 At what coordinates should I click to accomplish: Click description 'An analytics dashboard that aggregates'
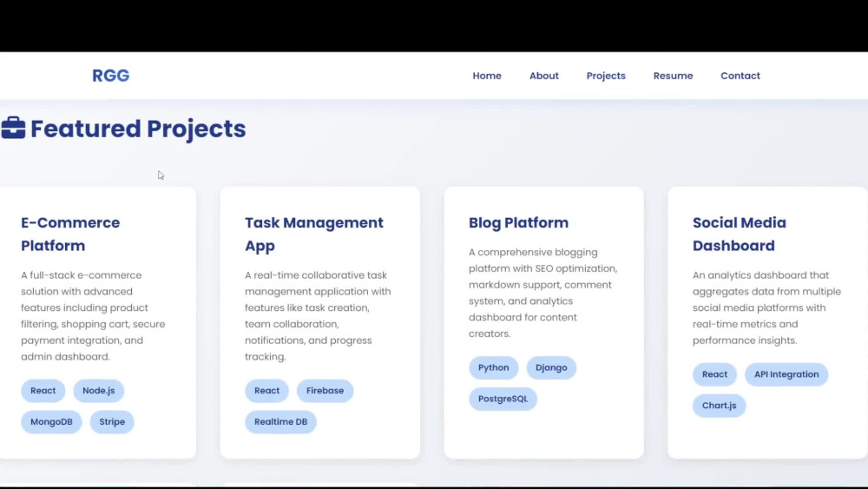click(766, 307)
